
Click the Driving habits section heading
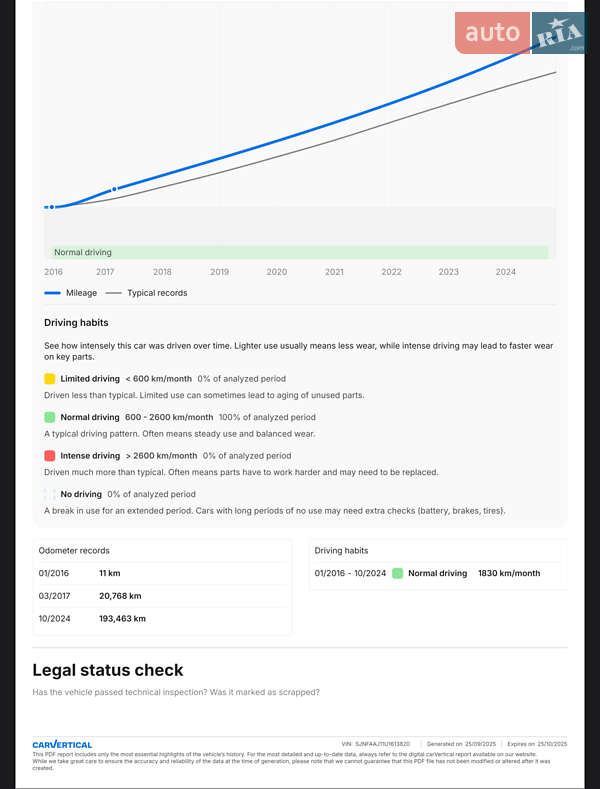pos(76,323)
